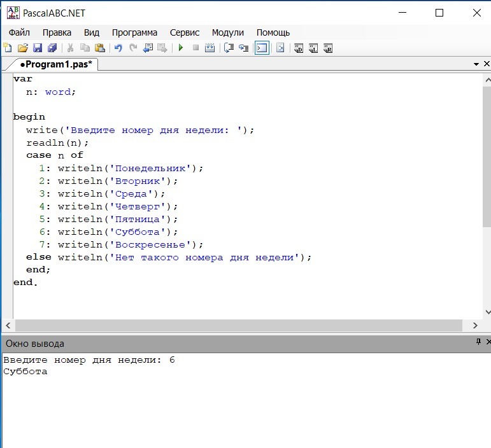Open a file with the folder icon

[x=22, y=48]
